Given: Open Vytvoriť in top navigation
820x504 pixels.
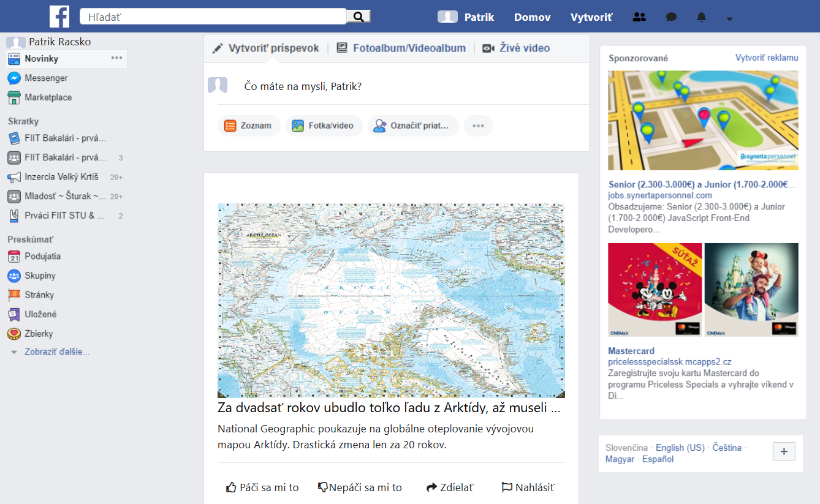Looking at the screenshot, I should 591,17.
